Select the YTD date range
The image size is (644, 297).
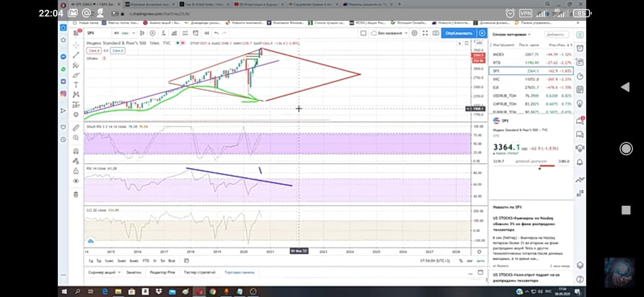point(145,261)
